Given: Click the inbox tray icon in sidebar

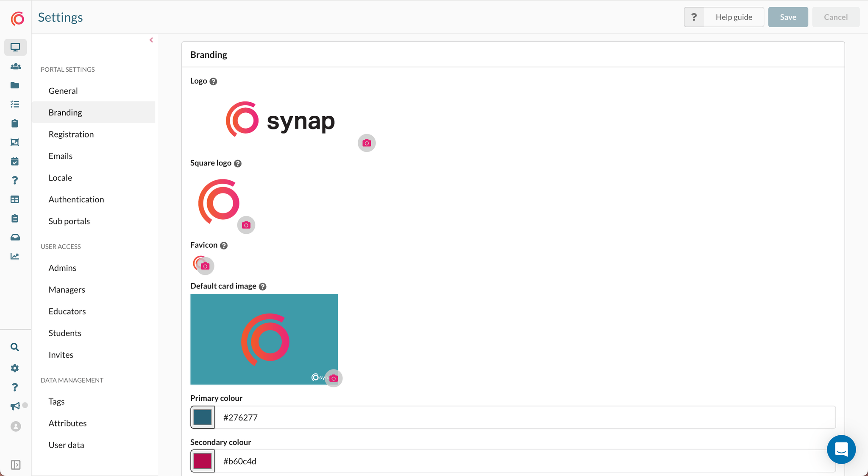Looking at the screenshot, I should [x=15, y=237].
